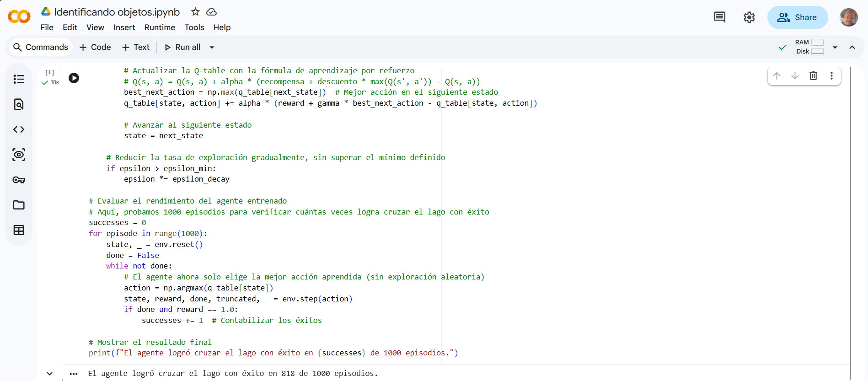868x381 pixels.
Task: Open the View menu
Action: 95,27
